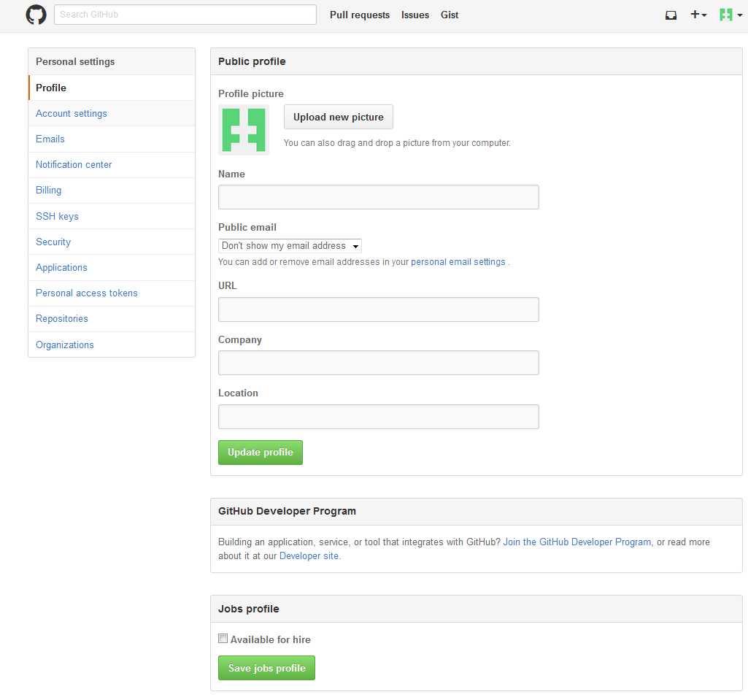Follow Join the GitHub Developer Program link
Viewport: 748px width, 700px height.
tap(577, 542)
